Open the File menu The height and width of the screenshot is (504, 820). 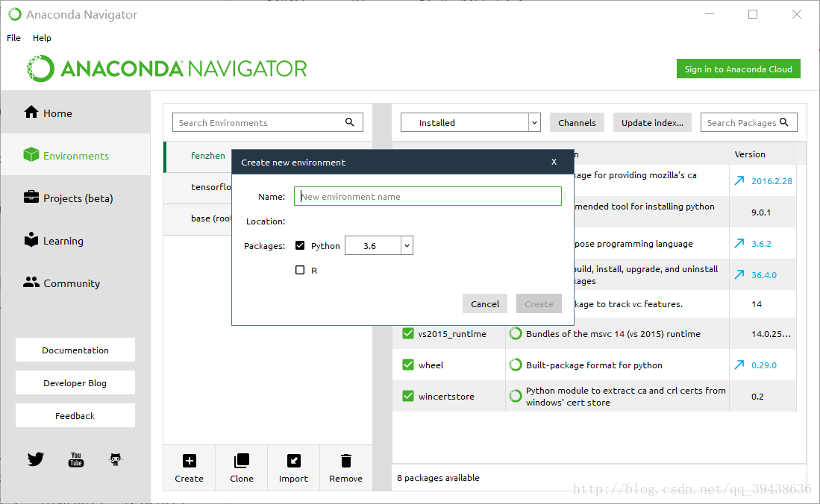pyautogui.click(x=13, y=37)
